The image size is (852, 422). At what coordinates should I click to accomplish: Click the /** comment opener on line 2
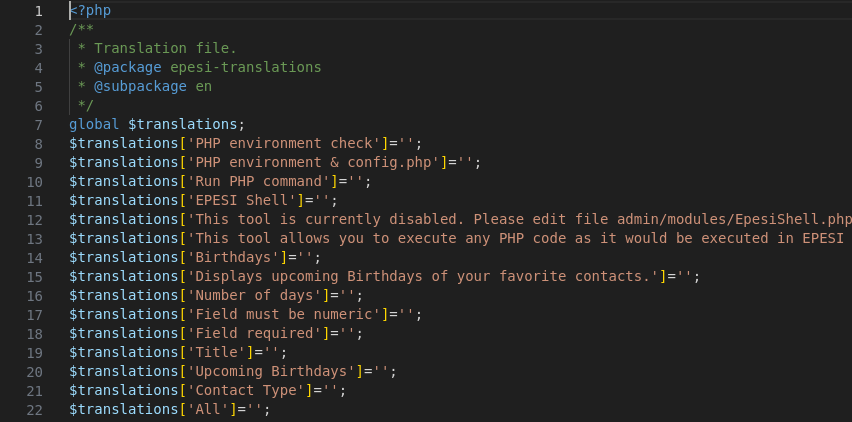point(82,30)
